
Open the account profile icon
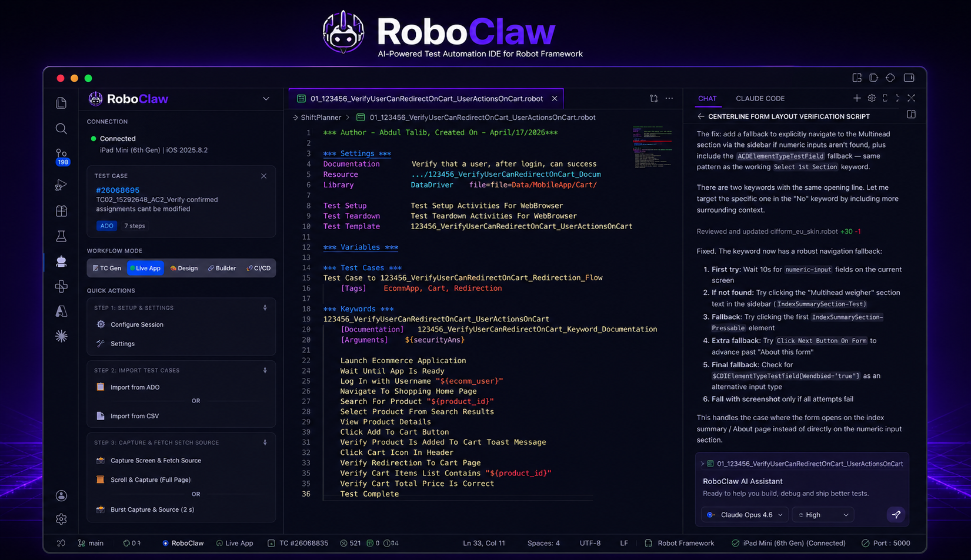point(61,496)
